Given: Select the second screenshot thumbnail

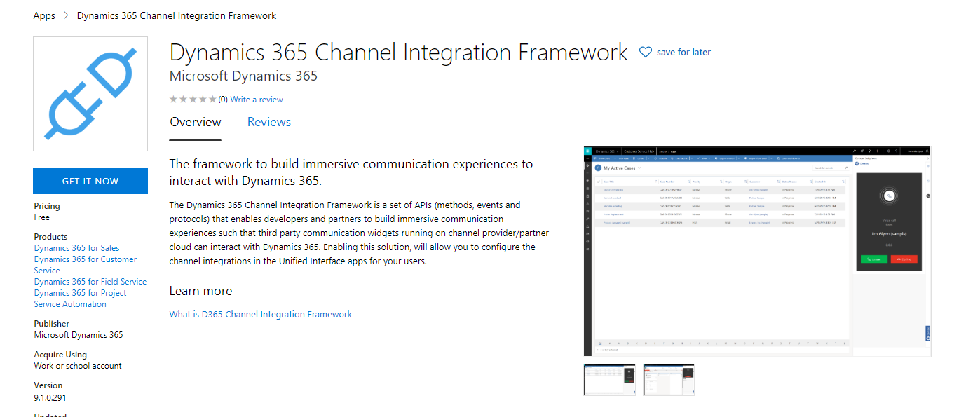Looking at the screenshot, I should click(669, 379).
